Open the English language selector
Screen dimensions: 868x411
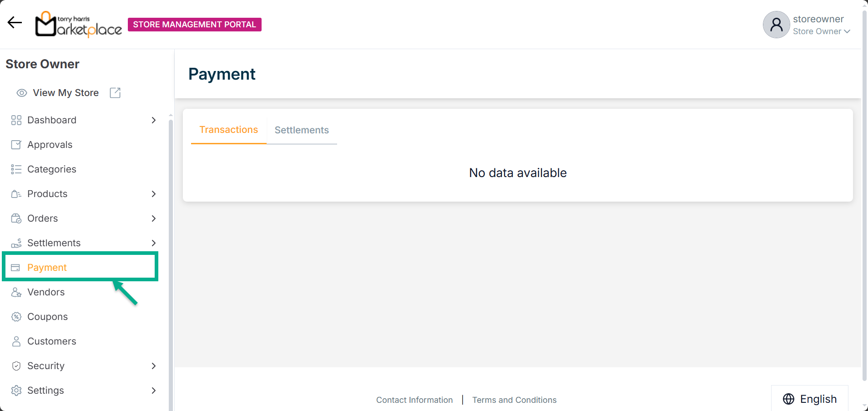[x=810, y=399]
